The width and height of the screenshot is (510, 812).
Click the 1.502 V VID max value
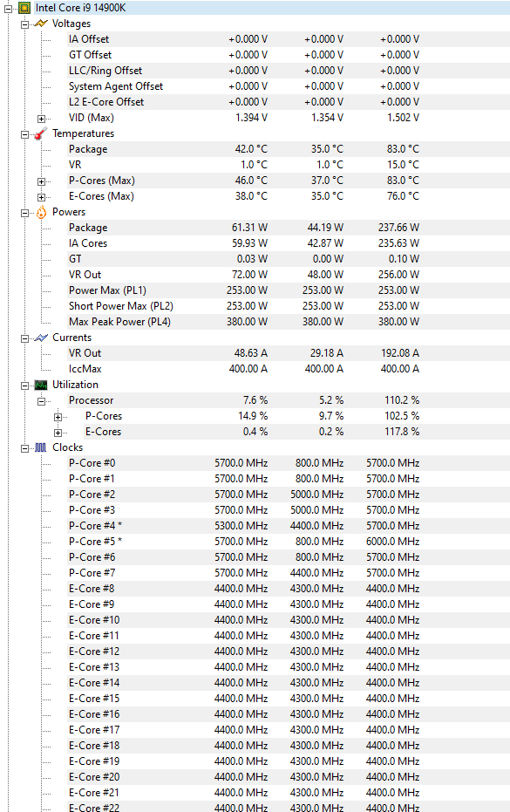tap(403, 118)
